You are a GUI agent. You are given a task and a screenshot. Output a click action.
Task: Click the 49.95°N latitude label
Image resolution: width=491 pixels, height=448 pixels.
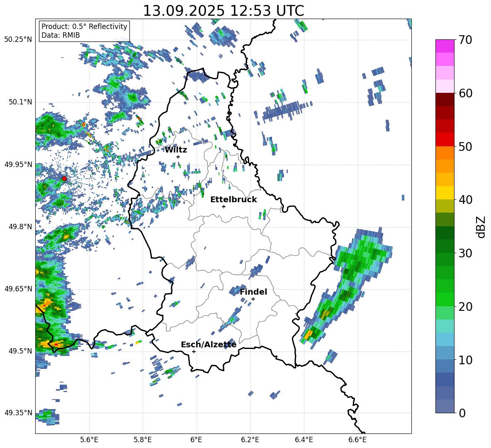coord(18,164)
